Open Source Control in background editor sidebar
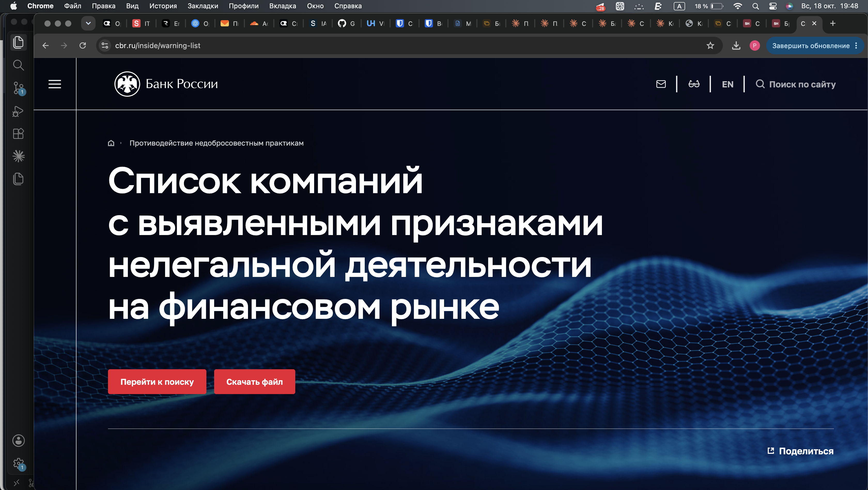 pos(18,88)
